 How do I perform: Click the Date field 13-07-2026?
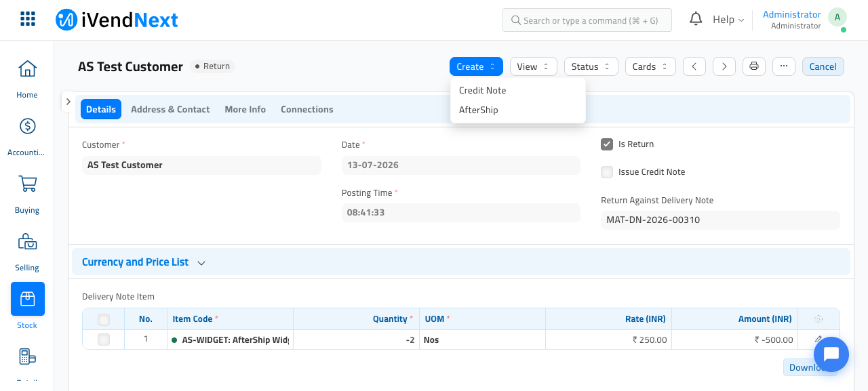click(461, 165)
